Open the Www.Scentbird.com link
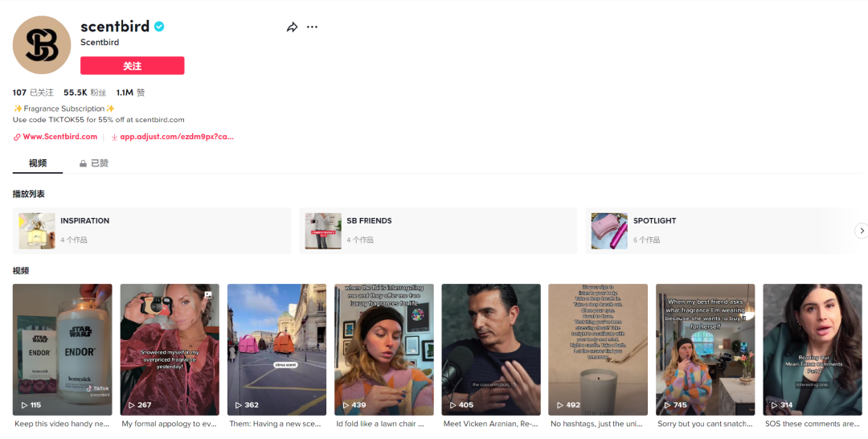This screenshot has height=439, width=868. (x=59, y=137)
